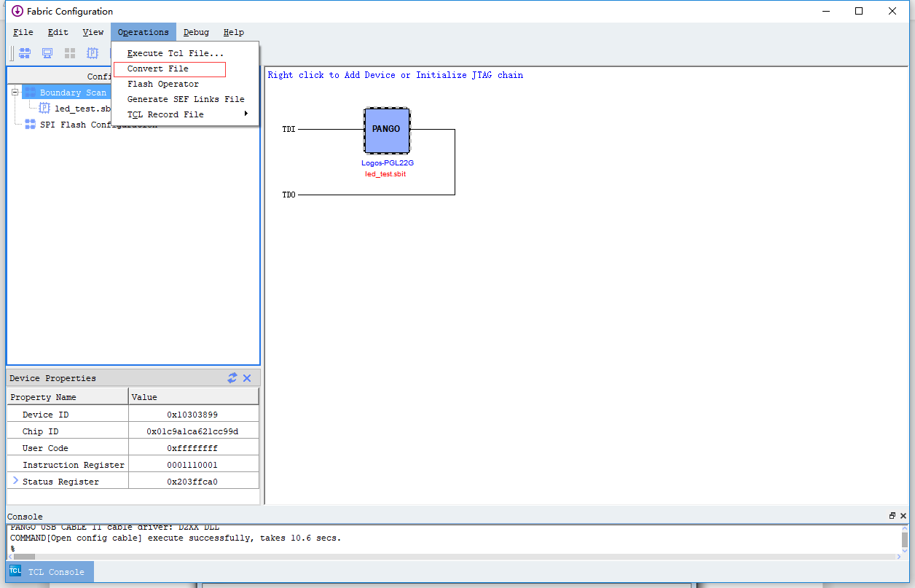Click the boundary scan toolbar icon

click(25, 53)
